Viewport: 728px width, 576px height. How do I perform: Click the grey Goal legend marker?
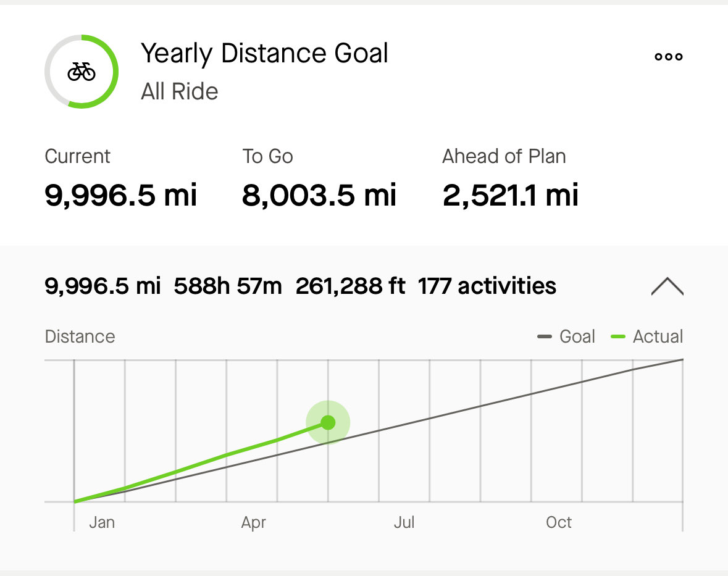[544, 336]
